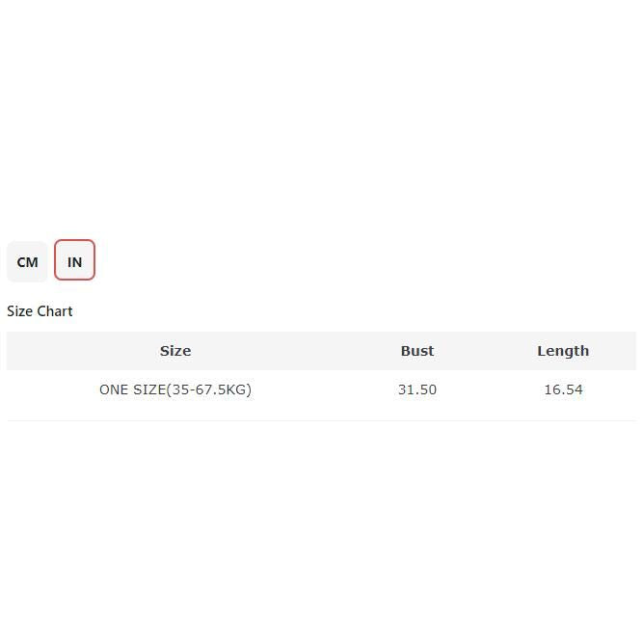644x644 pixels.
Task: Select the ONE SIZE(35-67.5KG) cell
Action: coord(175,390)
